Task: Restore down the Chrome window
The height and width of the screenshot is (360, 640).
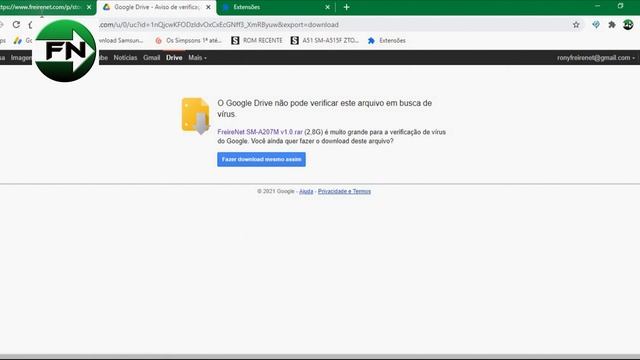Action: pos(620,6)
